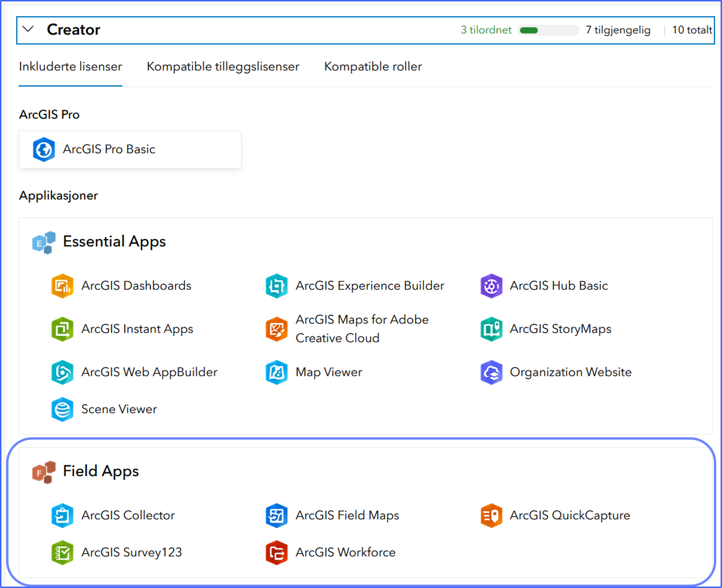
Task: Select the ArcGIS Pro Basic label
Action: pos(109,149)
